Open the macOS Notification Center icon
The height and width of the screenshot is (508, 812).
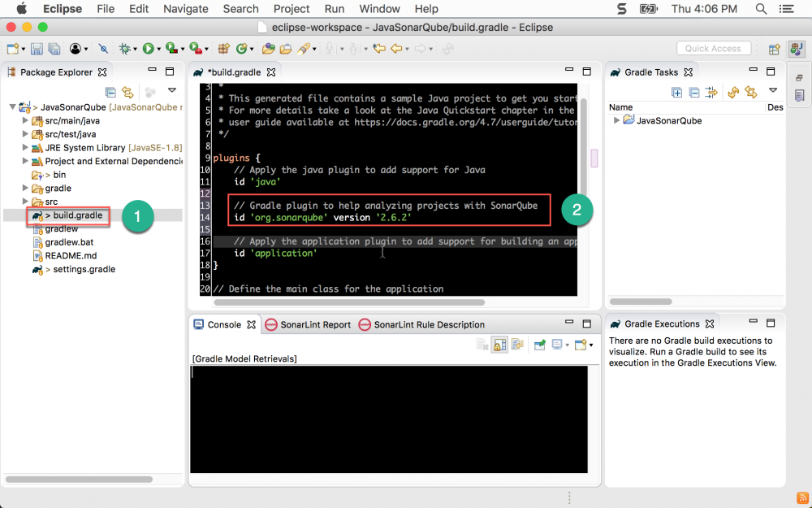pyautogui.click(x=787, y=9)
